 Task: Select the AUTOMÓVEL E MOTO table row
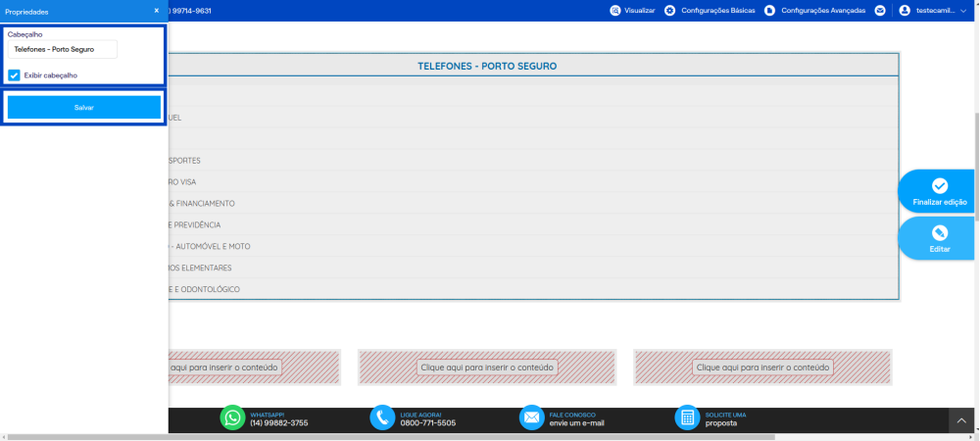tap(533, 246)
